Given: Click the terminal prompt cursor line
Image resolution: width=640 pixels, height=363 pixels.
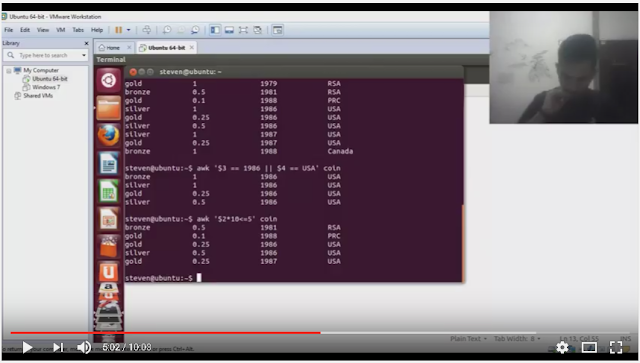Looking at the screenshot, I should tap(163, 278).
